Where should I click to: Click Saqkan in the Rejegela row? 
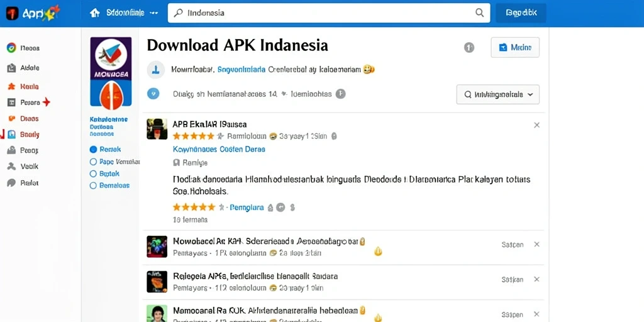click(x=513, y=279)
